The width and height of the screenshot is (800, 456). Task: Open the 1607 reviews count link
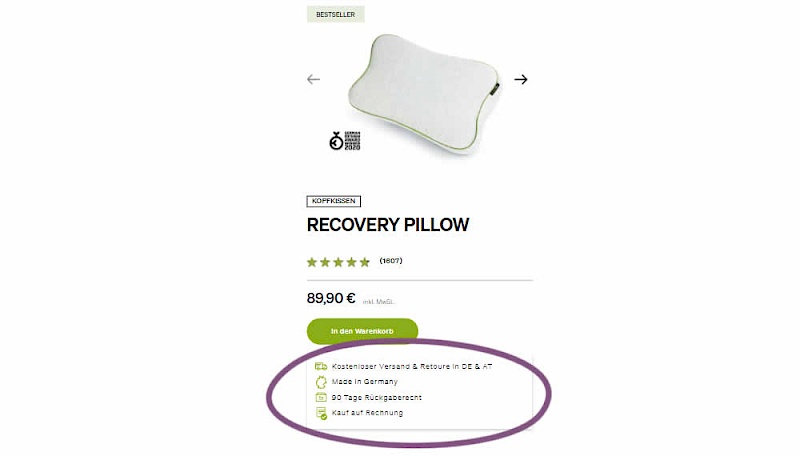[391, 261]
